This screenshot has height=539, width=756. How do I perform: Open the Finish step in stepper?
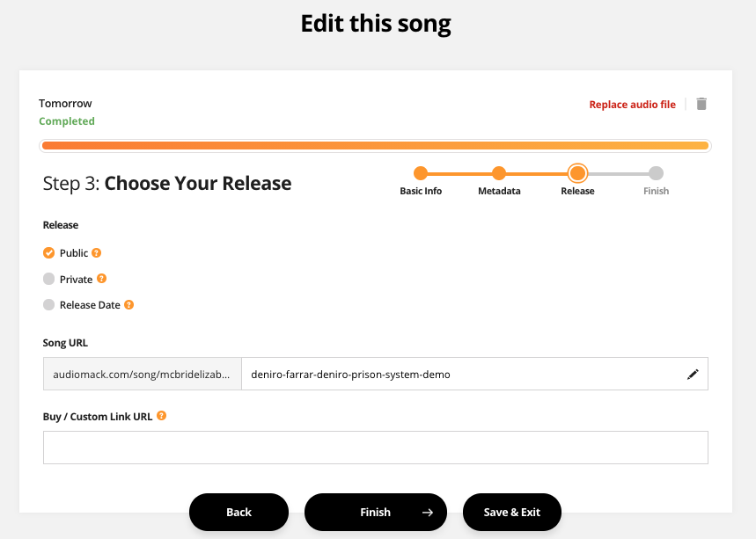click(656, 173)
